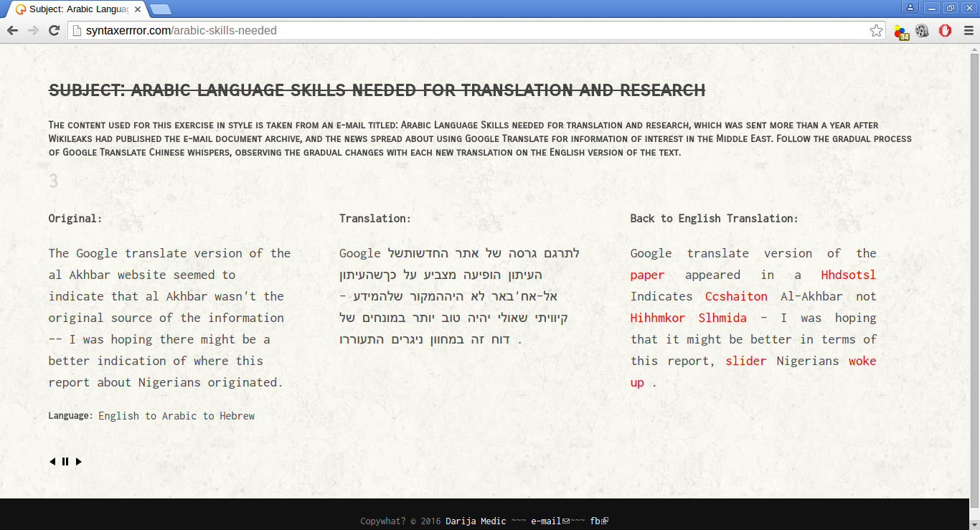
Task: Click the browser back arrow
Action: click(12, 30)
